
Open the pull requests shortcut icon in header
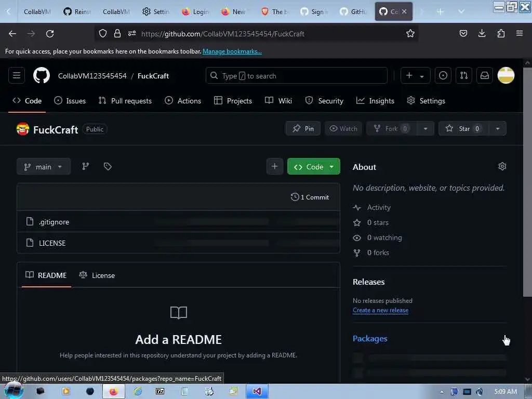[464, 75]
